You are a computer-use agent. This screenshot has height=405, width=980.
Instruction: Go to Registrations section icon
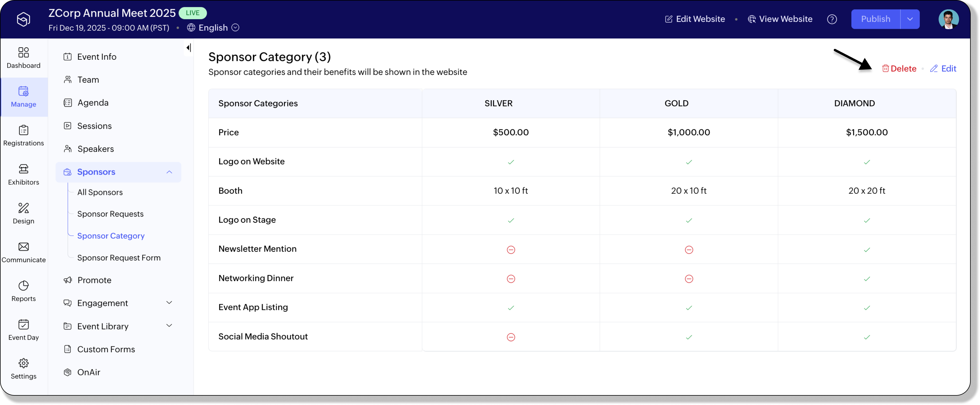23,130
